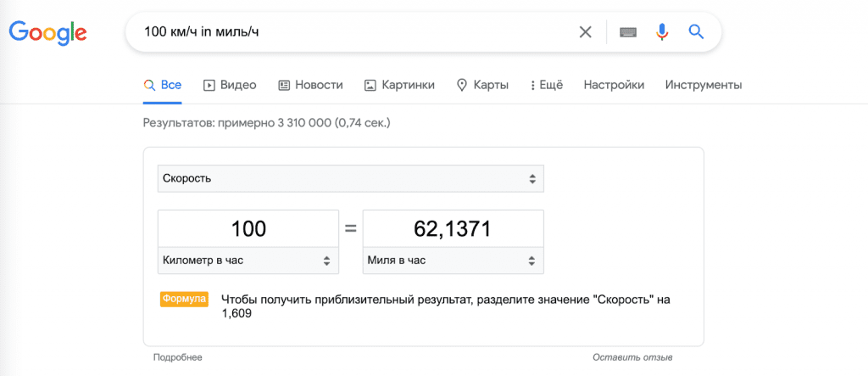Open the on-screen keyboard icon

(627, 32)
